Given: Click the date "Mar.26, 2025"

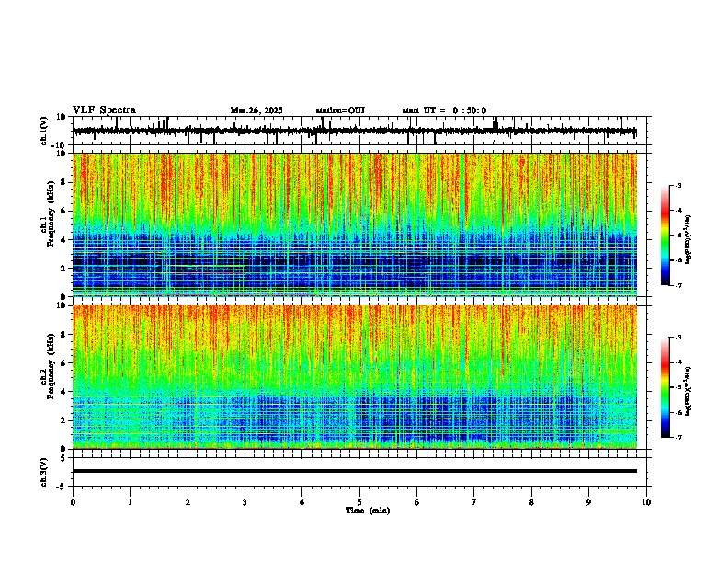Looking at the screenshot, I should pos(256,110).
